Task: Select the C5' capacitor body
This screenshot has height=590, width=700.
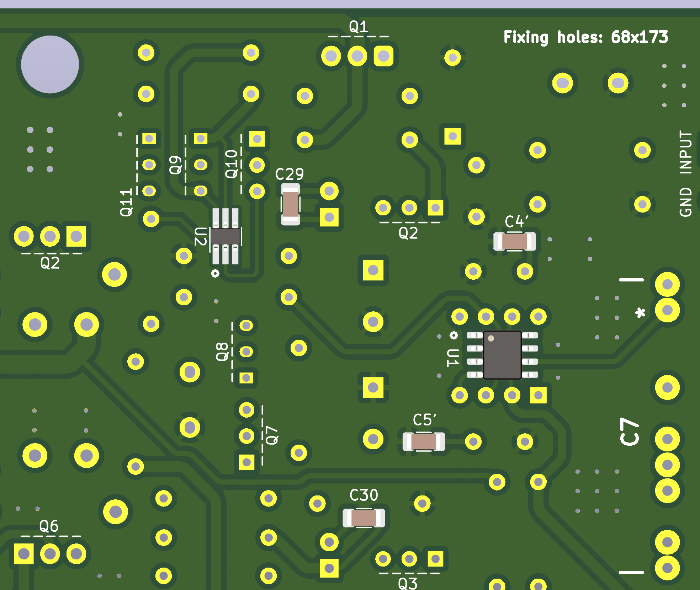Action: coord(424,442)
